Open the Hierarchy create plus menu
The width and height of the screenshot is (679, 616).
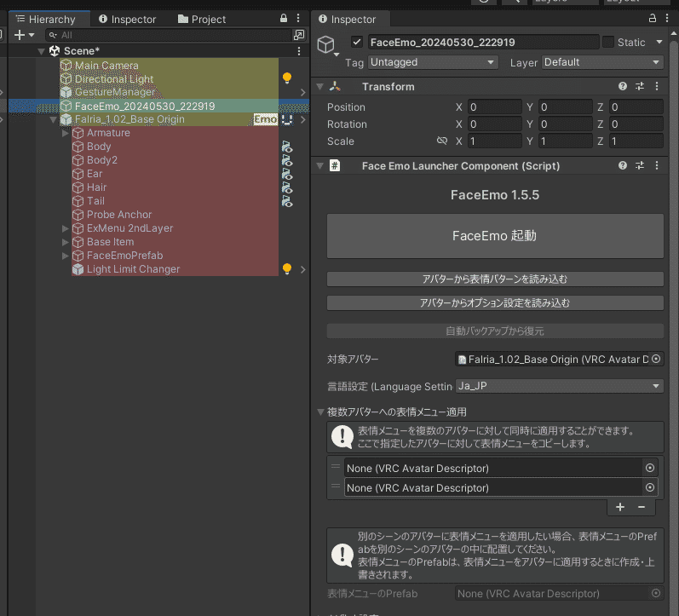tap(23, 35)
